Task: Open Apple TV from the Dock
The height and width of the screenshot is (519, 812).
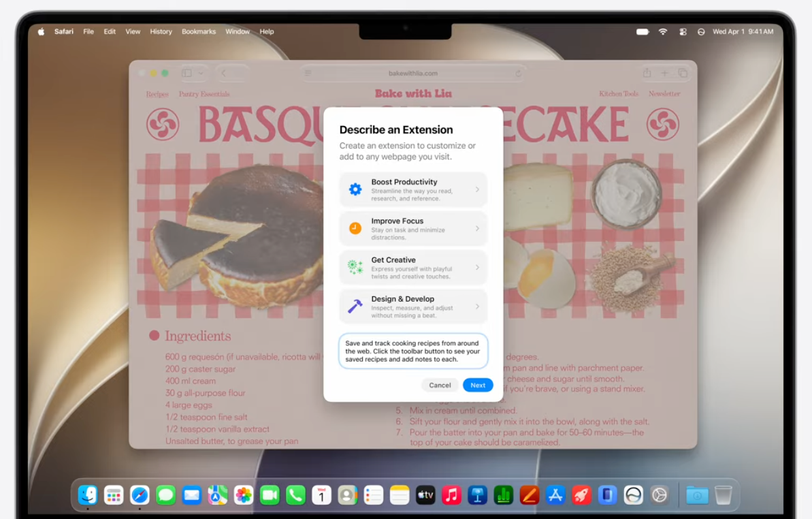Action: click(425, 495)
